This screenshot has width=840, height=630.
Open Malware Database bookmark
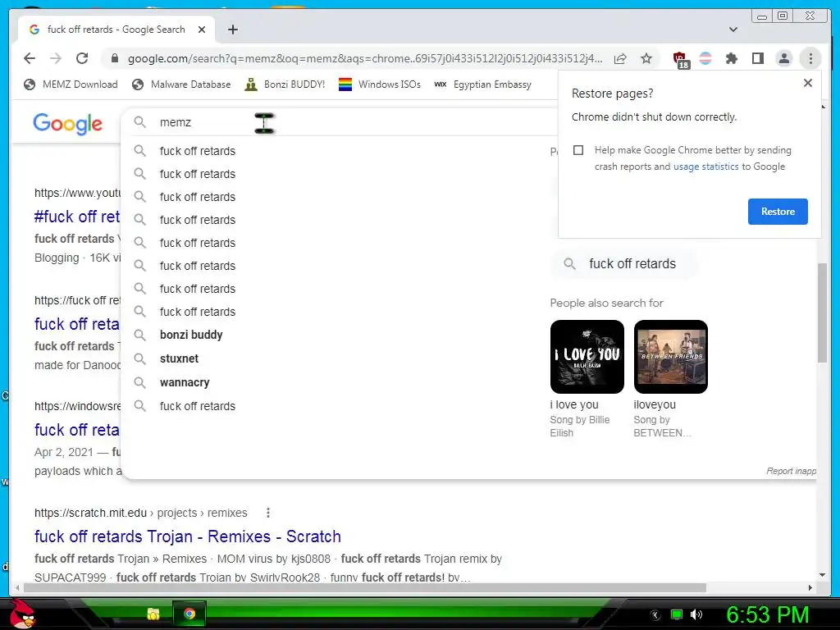(x=181, y=84)
